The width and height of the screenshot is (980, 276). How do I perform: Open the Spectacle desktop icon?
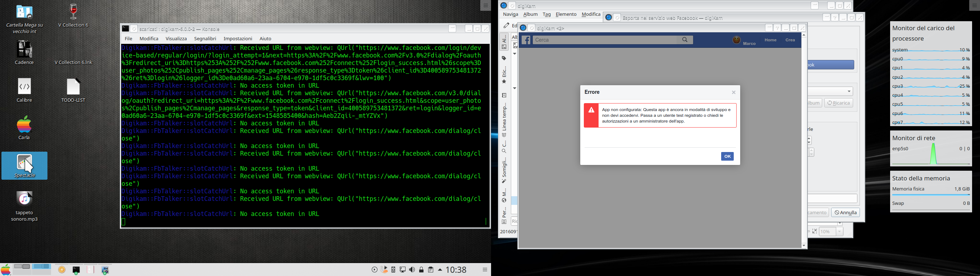[x=24, y=165]
